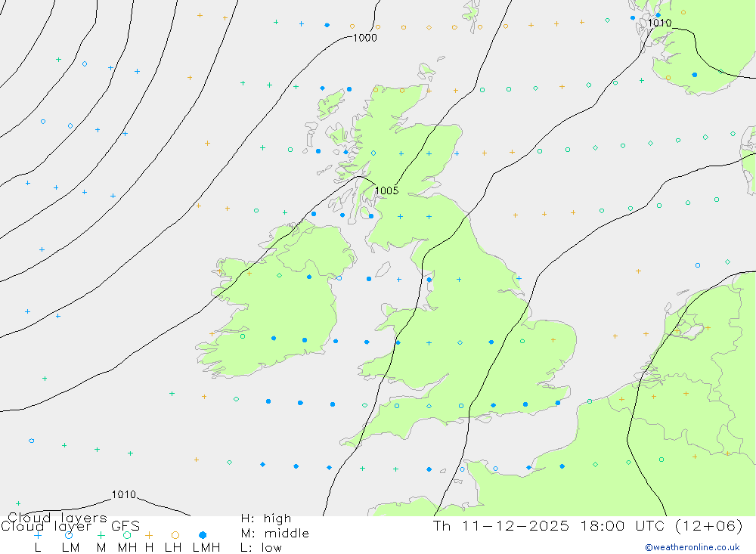Click the green open circle MH legend symbol
Viewport: 756px width, 554px height.
click(127, 535)
